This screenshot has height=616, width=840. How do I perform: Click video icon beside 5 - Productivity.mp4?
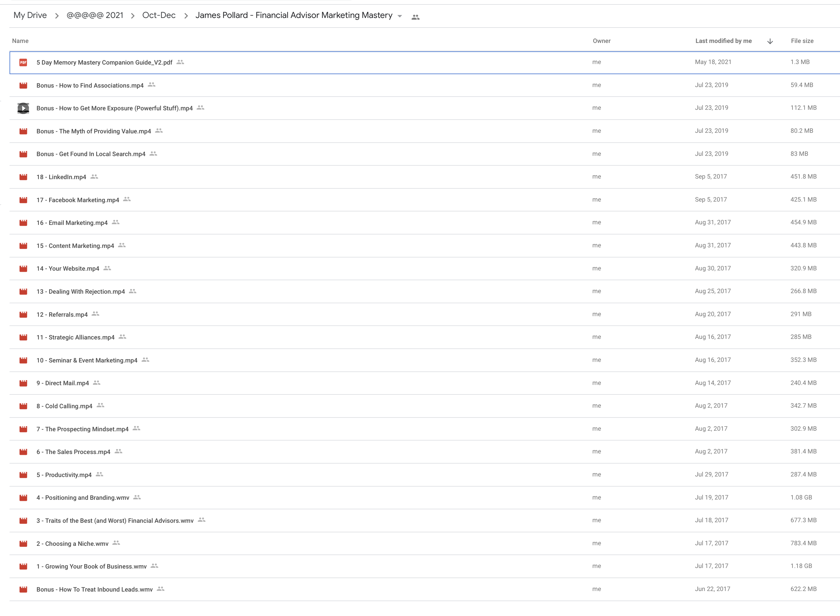[x=23, y=475]
